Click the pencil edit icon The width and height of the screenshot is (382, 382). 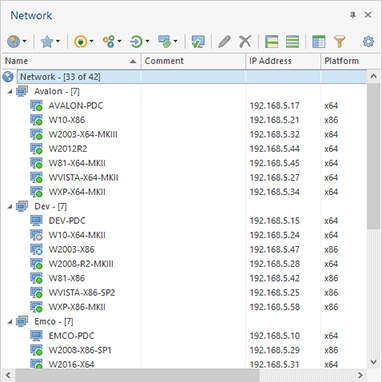[224, 42]
